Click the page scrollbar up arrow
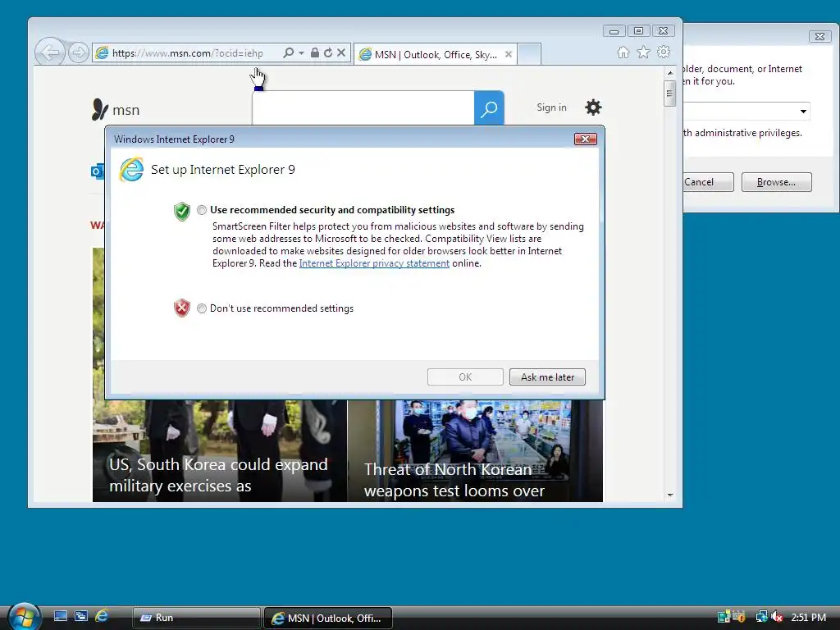This screenshot has height=630, width=840. (670, 72)
